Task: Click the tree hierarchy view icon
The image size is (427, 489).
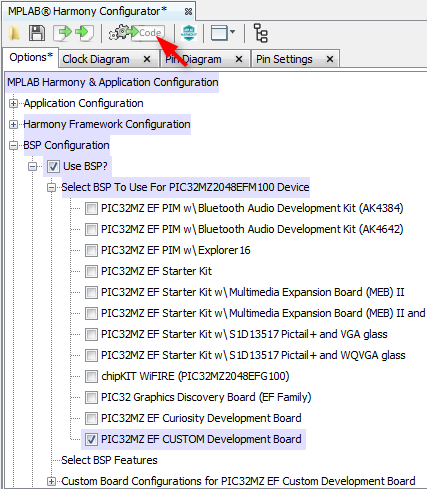Action: click(261, 33)
